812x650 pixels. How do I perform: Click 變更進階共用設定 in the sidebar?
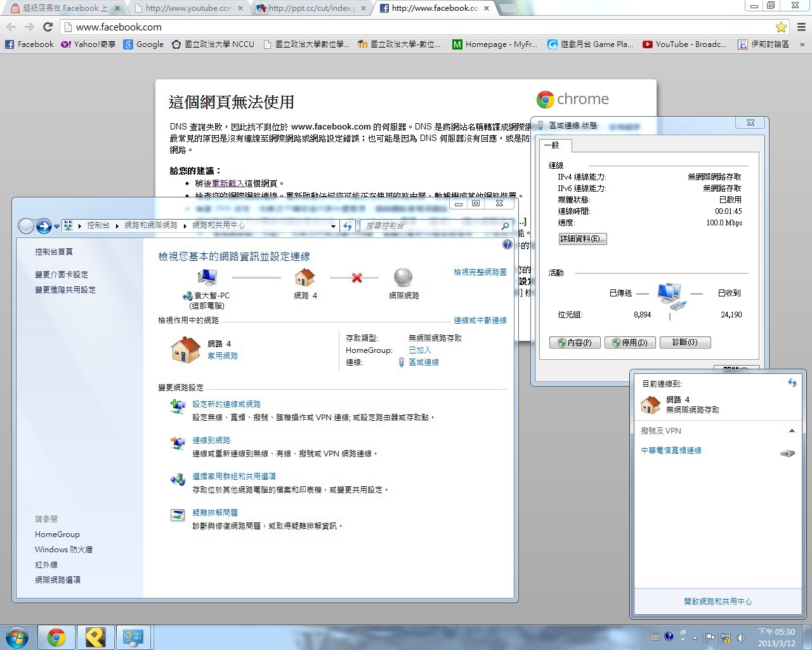(65, 290)
